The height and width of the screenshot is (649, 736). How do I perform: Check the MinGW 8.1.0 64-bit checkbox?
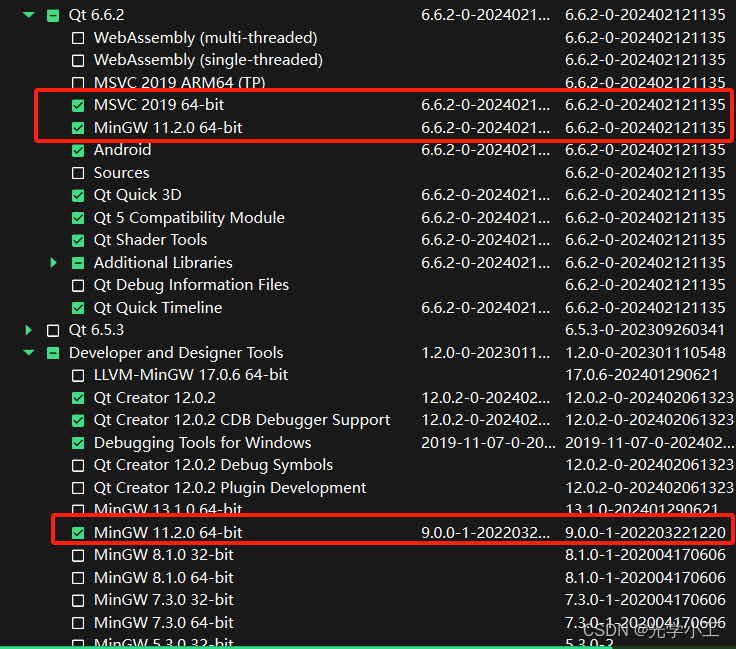coord(78,578)
